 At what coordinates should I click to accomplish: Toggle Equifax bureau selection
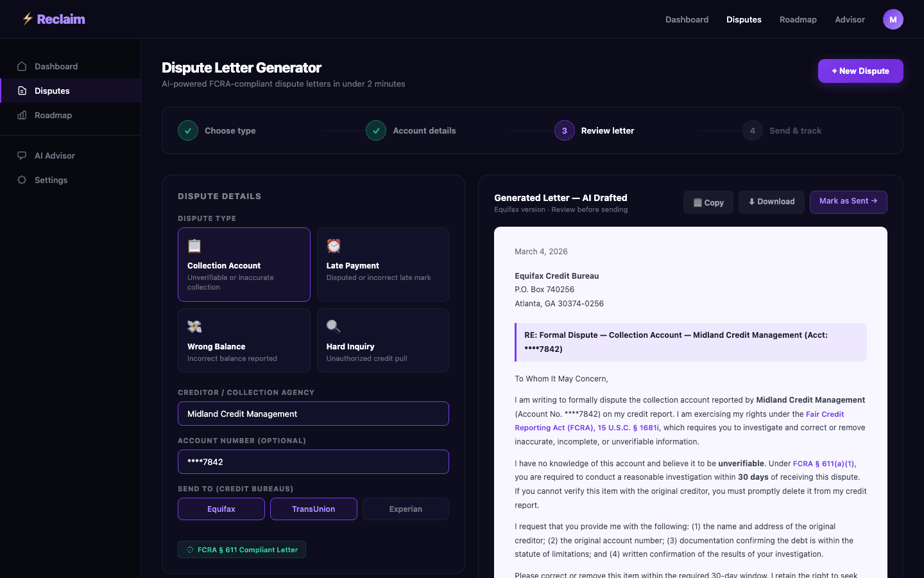point(221,509)
